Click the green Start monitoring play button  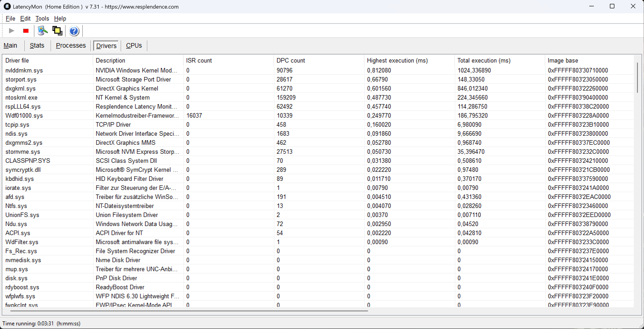(x=11, y=31)
